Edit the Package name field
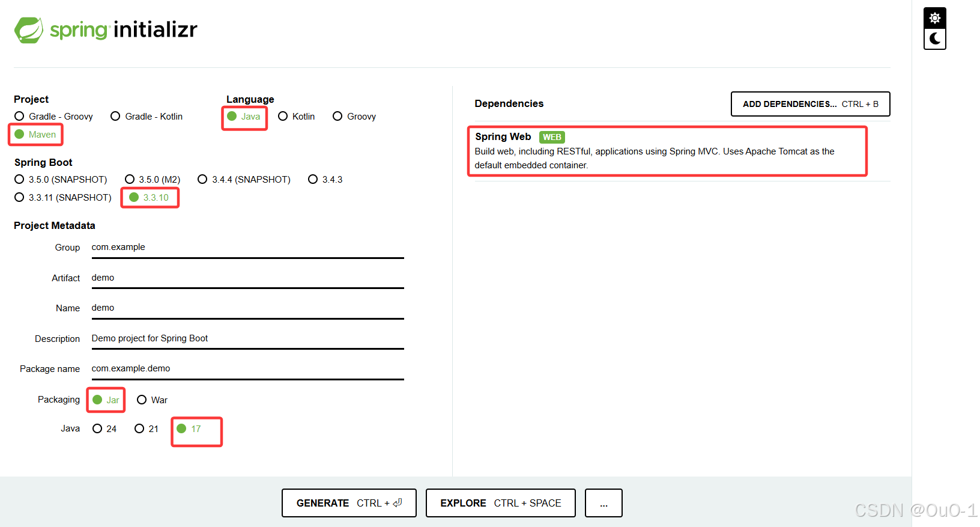 coord(247,368)
